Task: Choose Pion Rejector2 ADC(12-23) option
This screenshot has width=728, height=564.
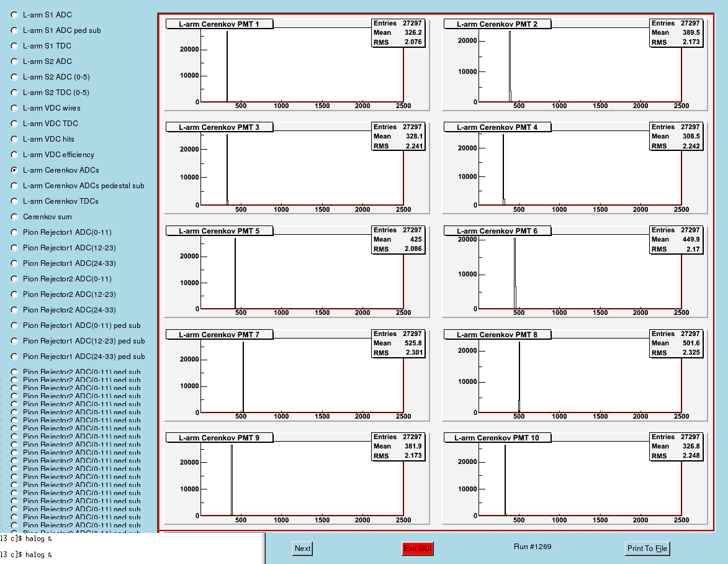Action: pos(14,294)
